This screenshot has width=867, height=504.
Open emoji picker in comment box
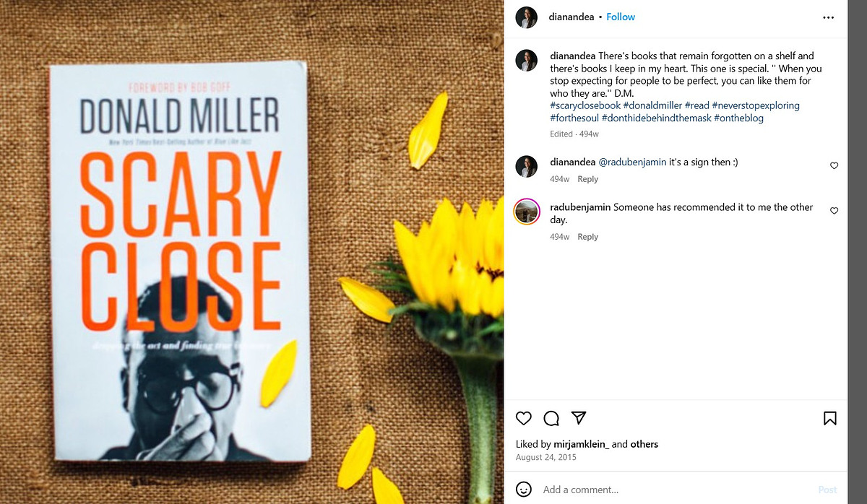tap(524, 489)
